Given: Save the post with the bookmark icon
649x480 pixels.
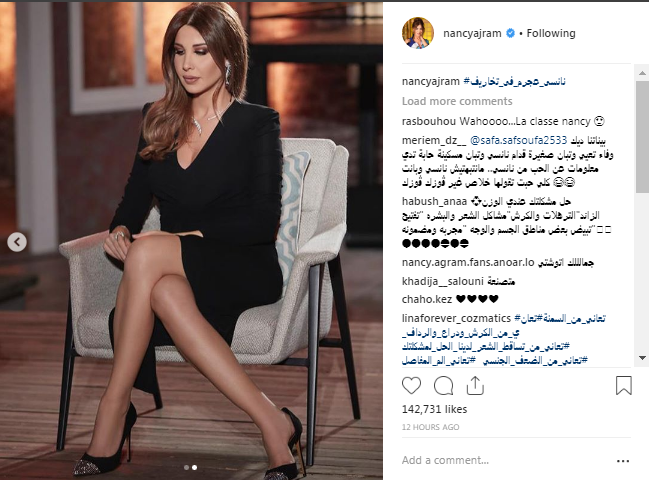Looking at the screenshot, I should pos(623,385).
